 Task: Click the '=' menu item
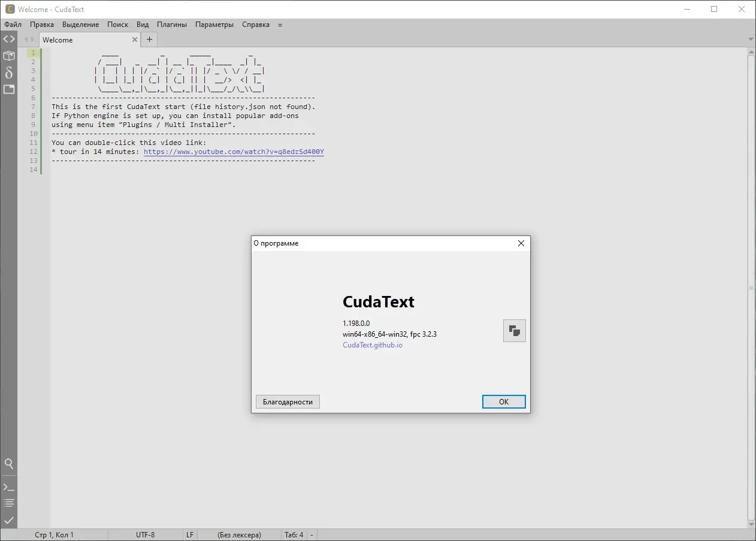pos(280,25)
